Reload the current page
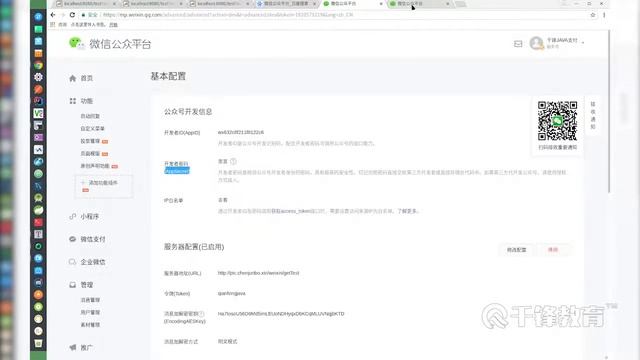Screen dimensions: 640x360 [72, 15]
